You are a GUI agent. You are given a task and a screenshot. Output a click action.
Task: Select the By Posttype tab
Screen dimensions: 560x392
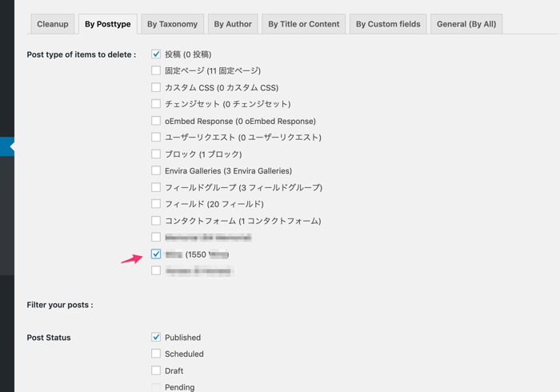coord(107,24)
